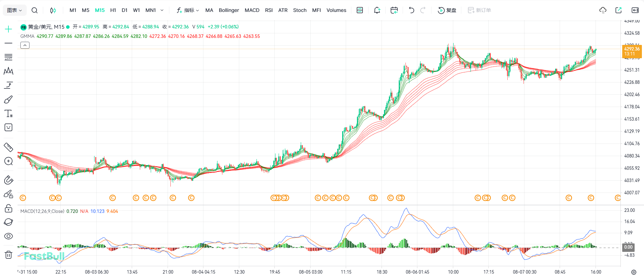
Task: Click the 黄金/美元, M15 symbol title
Action: point(46,27)
